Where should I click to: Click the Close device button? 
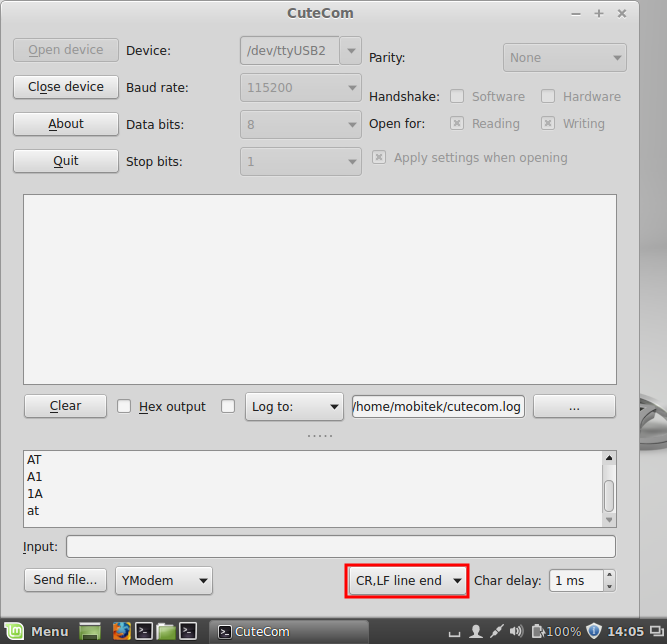[66, 87]
